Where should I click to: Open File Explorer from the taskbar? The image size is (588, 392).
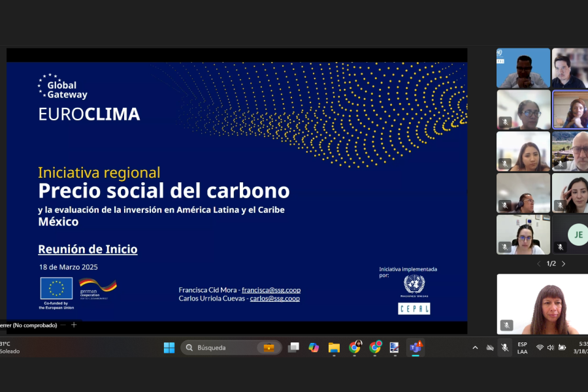click(x=334, y=348)
